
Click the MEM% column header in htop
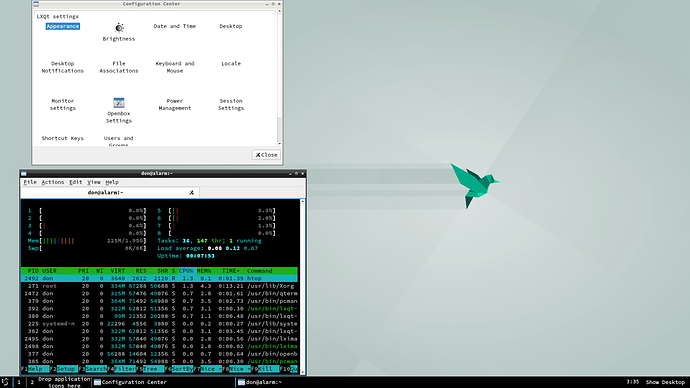pos(204,271)
